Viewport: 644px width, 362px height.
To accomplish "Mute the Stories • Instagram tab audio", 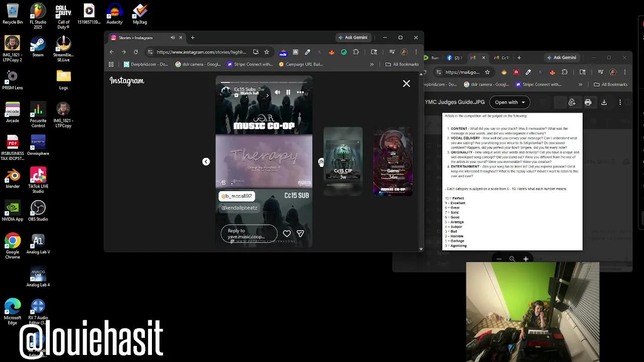I will click(173, 38).
